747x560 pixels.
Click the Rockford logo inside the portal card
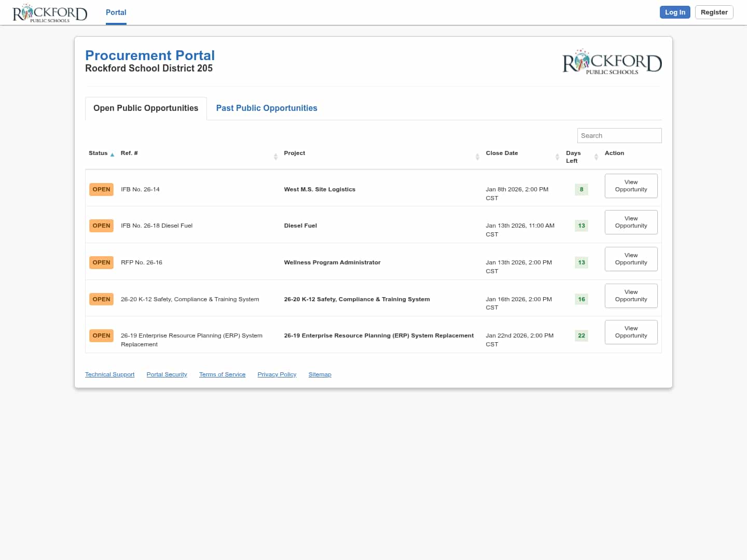click(x=612, y=62)
